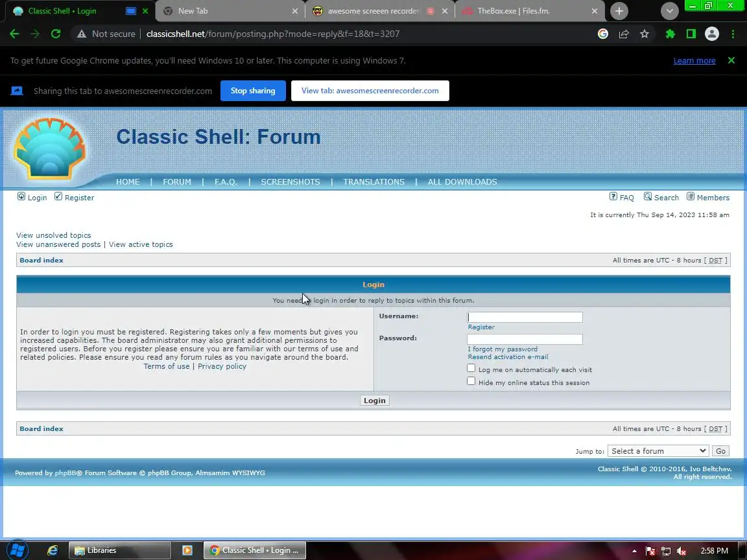Open the Extensions puzzle icon
This screenshot has height=560, width=747.
click(x=670, y=34)
